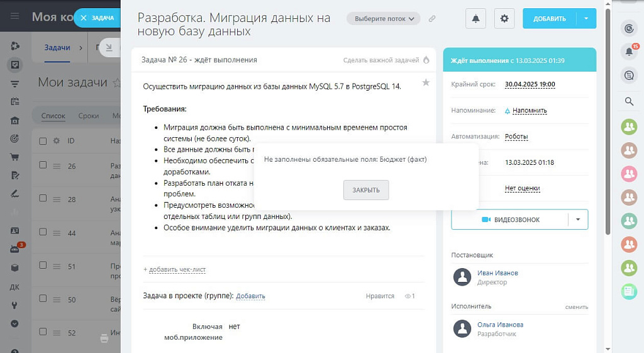Click the bell notification icon in task header

click(475, 19)
